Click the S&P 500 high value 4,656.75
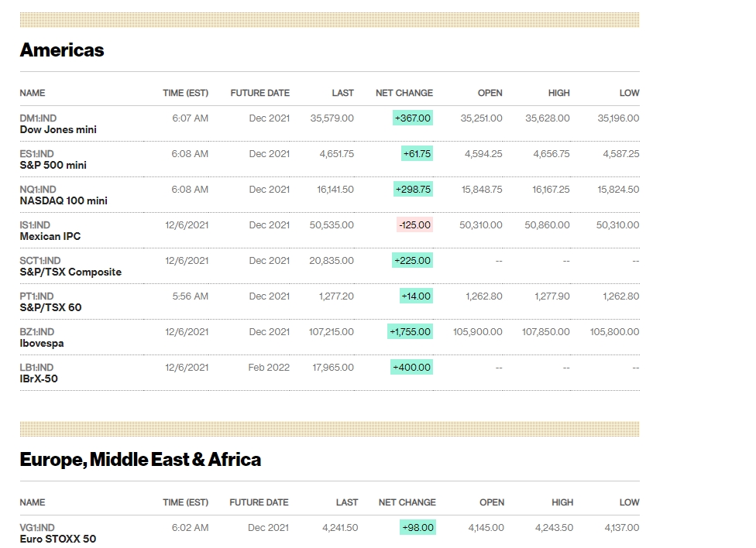This screenshot has width=756, height=548. point(552,154)
